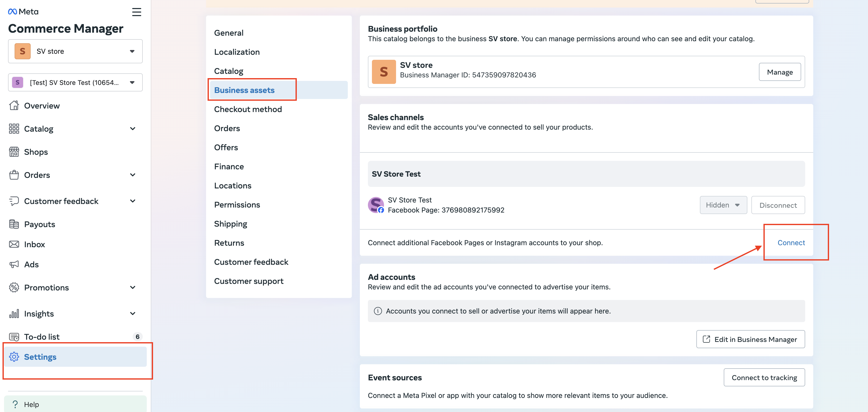Viewport: 868px width, 412px height.
Task: Open Payouts via its stacked-coins icon
Action: [14, 224]
